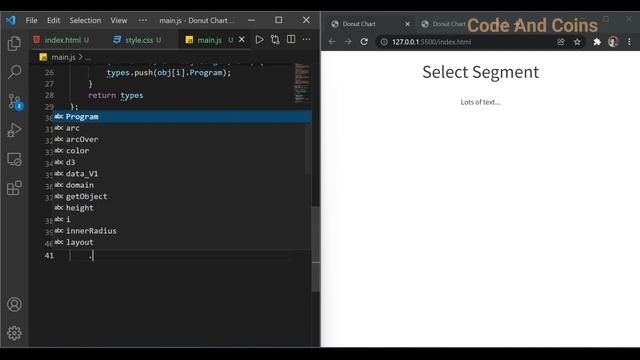Click the breadcrumb ellipsis after main.js
Image resolution: width=640 pixels, height=360 pixels.
[x=88, y=58]
